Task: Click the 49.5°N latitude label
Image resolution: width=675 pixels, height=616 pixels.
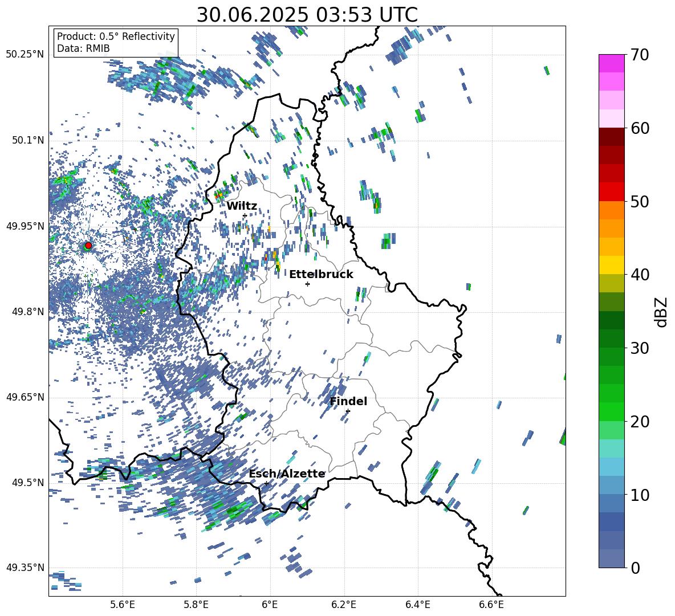Action: click(28, 482)
